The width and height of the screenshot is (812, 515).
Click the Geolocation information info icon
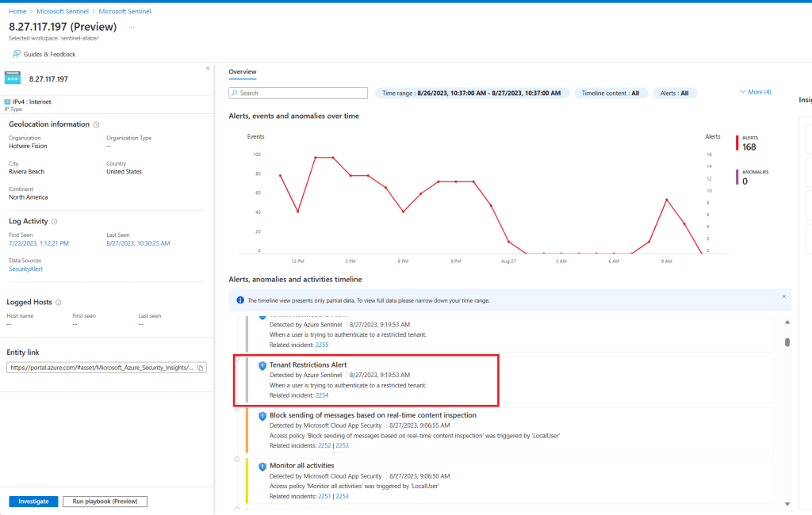[97, 124]
